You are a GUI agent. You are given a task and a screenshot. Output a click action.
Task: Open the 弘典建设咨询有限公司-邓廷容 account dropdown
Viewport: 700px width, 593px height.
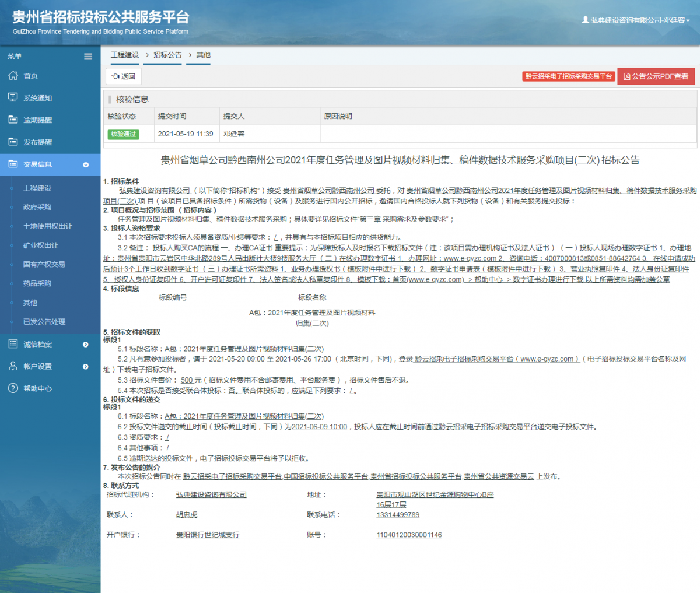636,20
